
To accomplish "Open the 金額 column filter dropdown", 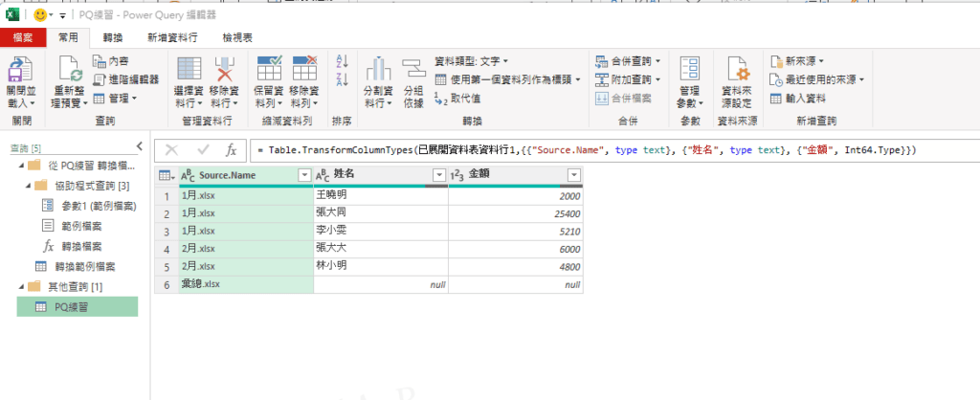I will coord(573,175).
